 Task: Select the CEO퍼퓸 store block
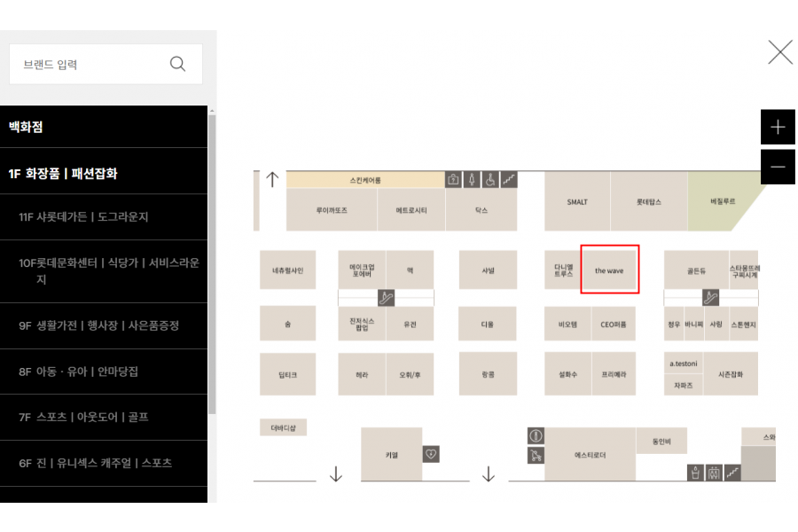(614, 324)
